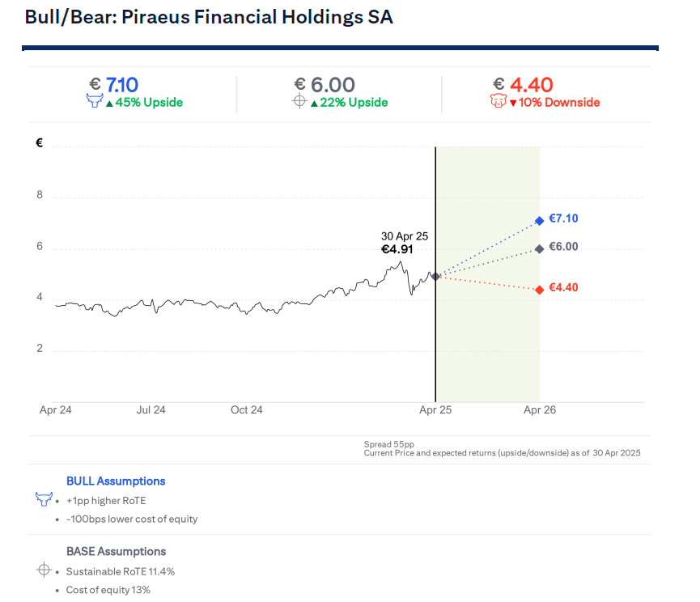Click the Oct 24 x-axis label
This screenshot has width=700, height=602.
(x=247, y=410)
